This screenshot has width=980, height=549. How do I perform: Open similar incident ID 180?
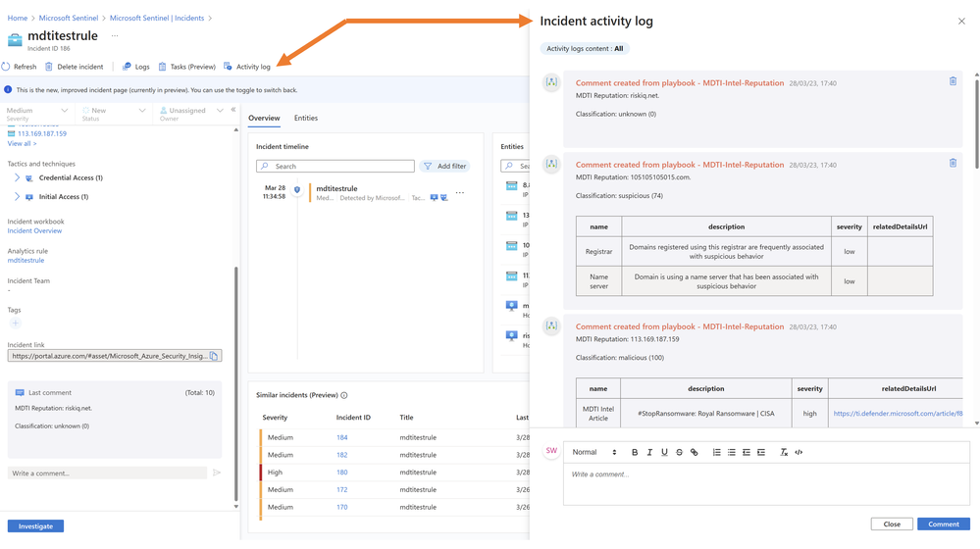coord(342,473)
